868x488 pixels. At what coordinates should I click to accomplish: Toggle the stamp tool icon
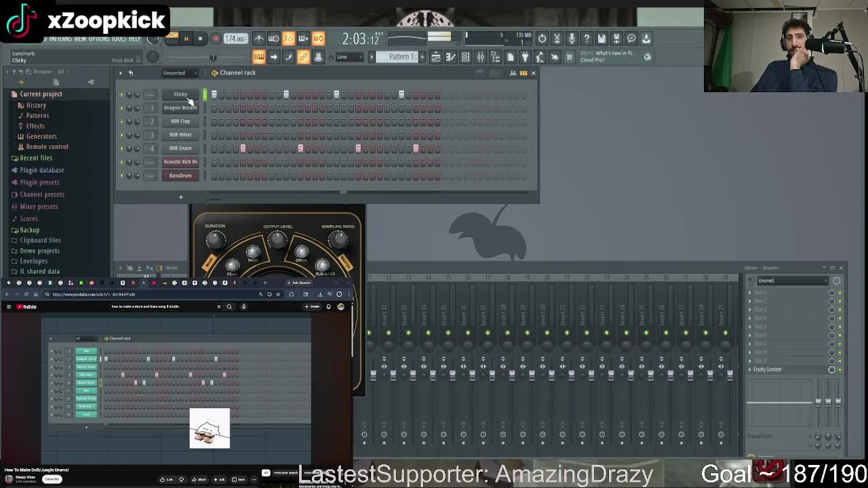(318, 57)
